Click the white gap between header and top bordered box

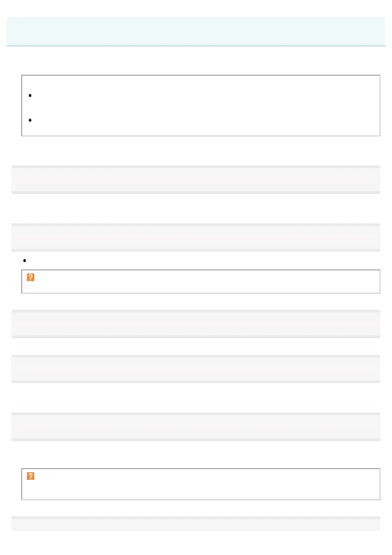click(196, 60)
